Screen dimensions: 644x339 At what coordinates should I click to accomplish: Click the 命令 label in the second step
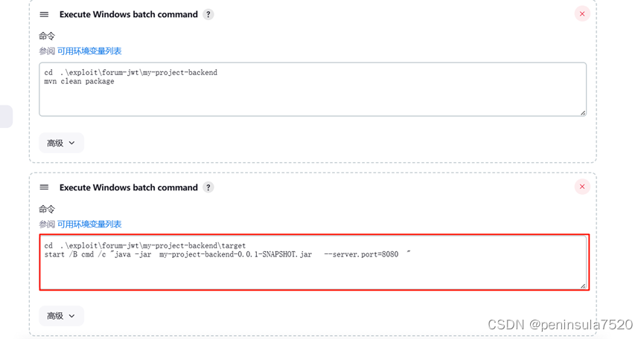point(47,209)
